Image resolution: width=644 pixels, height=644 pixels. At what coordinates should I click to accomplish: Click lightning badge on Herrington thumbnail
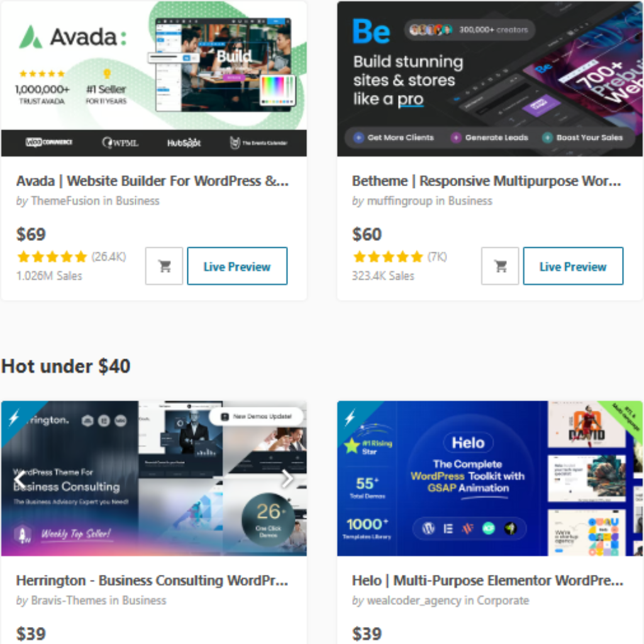[x=14, y=418]
